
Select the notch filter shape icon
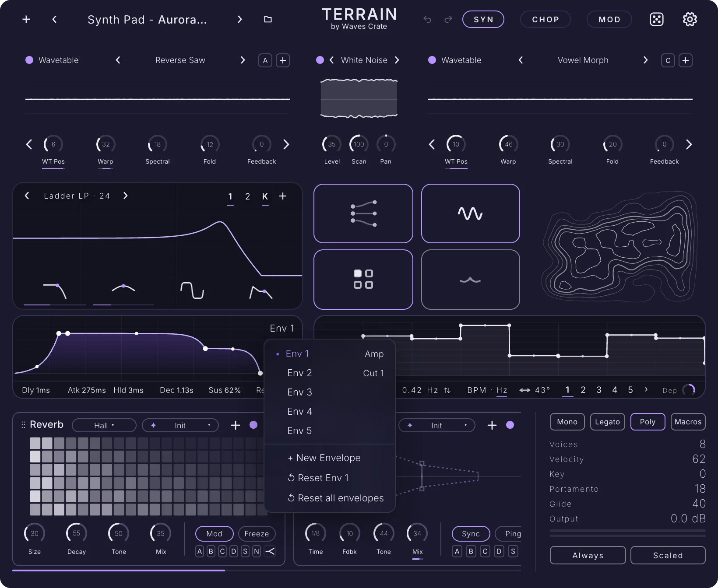[192, 290]
